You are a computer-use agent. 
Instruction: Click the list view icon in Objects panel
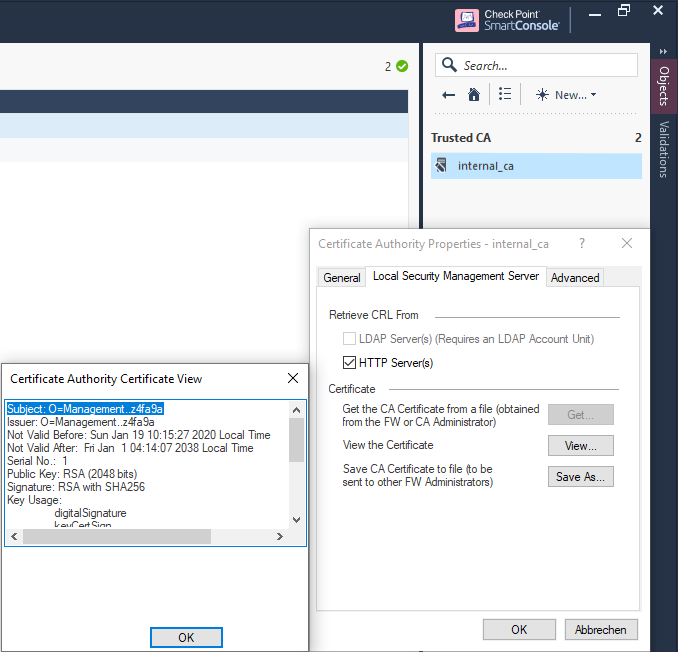click(x=505, y=95)
